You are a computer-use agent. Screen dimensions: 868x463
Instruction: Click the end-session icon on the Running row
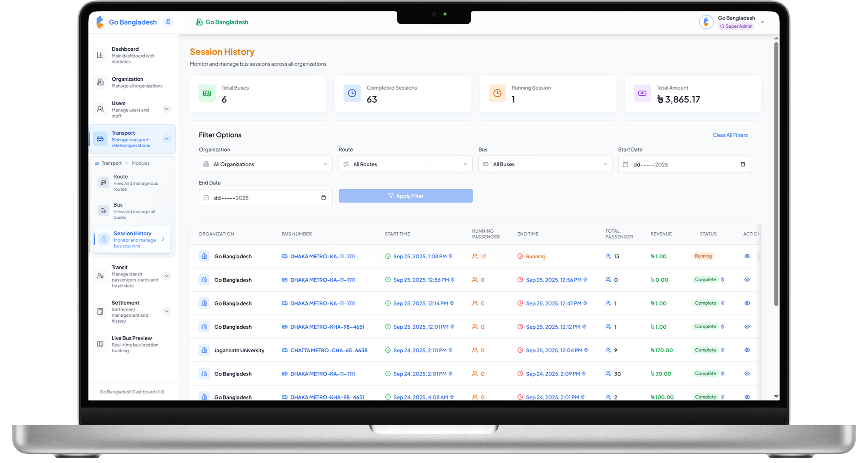(758, 256)
